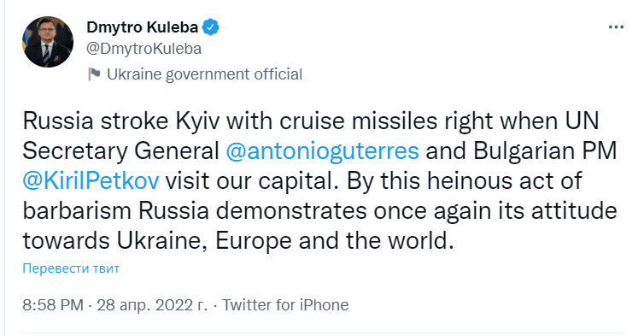Image resolution: width=644 pixels, height=336 pixels.
Task: Click the word 'barbarism' in the tweet
Action: coord(77,210)
